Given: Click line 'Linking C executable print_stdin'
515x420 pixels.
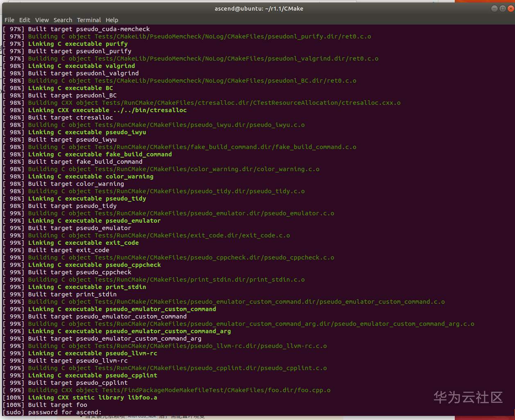Looking at the screenshot, I should 74,287.
